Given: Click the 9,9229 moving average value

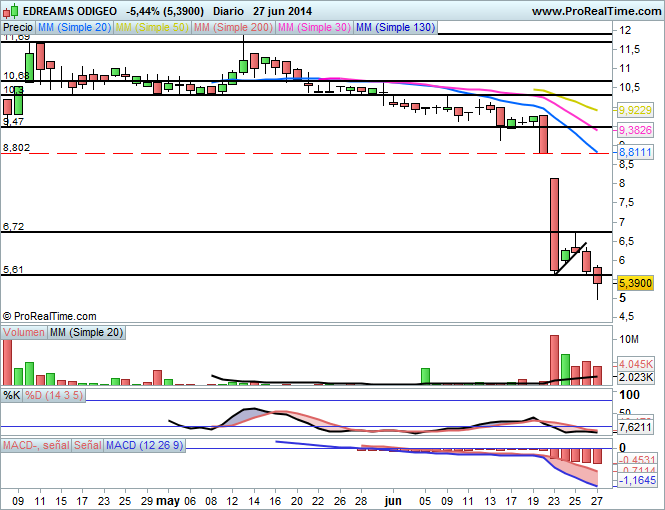Looking at the screenshot, I should point(635,110).
